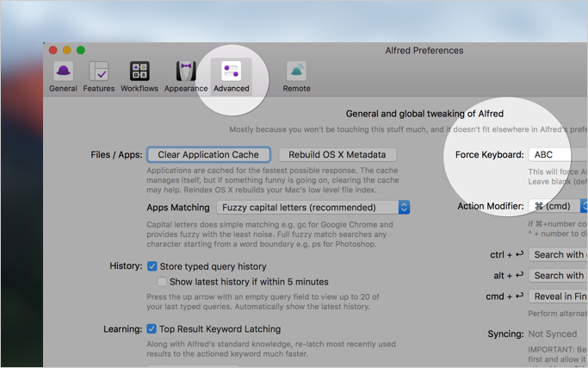Click the General tab label
The width and height of the screenshot is (588, 368).
[63, 89]
